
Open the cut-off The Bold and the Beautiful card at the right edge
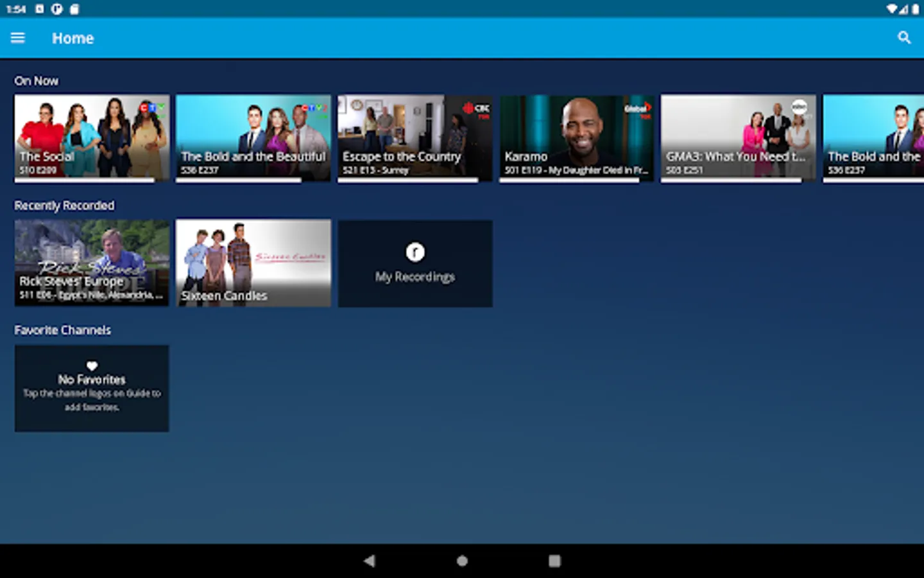873,138
